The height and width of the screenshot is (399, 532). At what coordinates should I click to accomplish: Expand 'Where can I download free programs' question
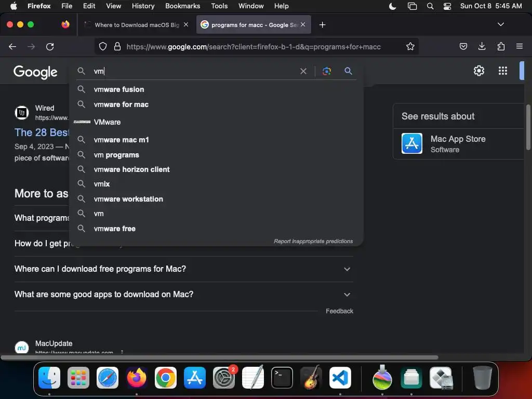click(183, 269)
